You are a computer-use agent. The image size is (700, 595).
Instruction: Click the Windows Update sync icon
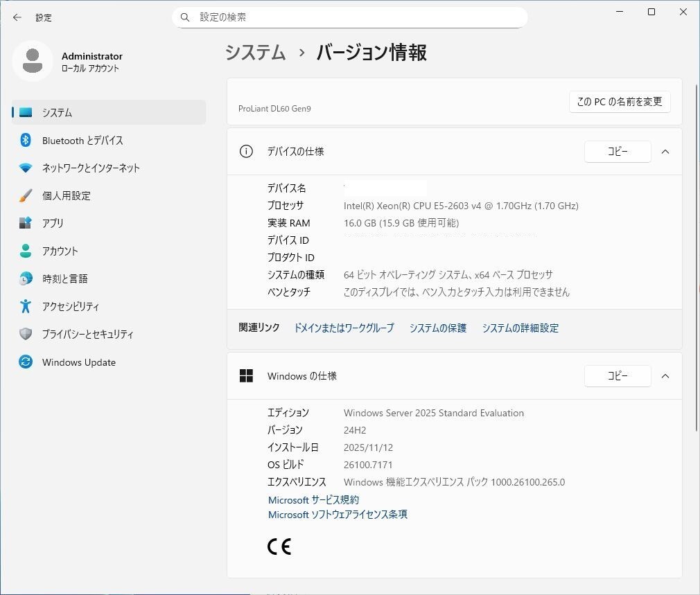coord(26,362)
